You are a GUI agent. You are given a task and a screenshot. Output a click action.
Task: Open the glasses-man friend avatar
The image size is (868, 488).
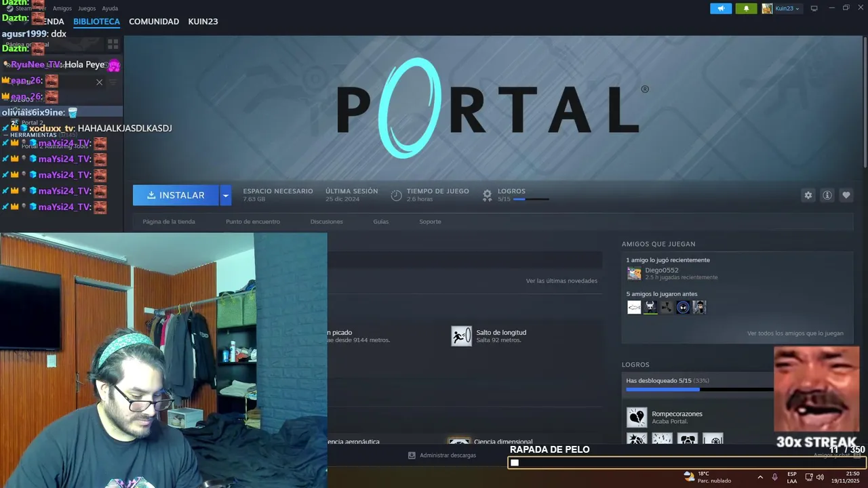699,307
